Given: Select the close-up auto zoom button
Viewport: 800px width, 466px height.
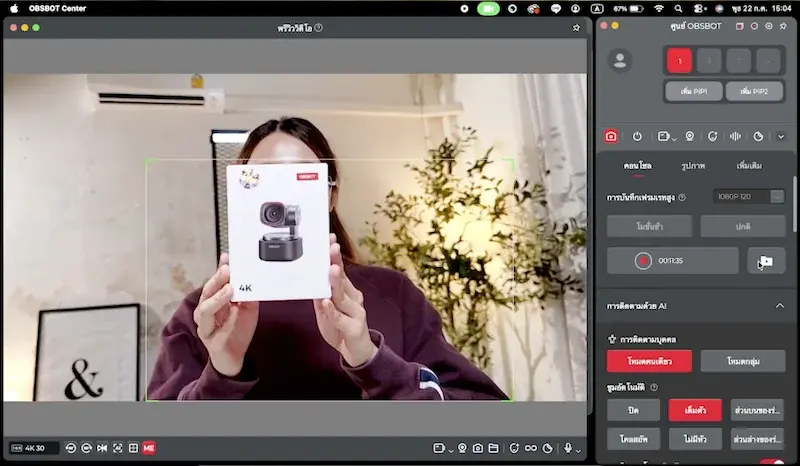Looking at the screenshot, I should [x=633, y=439].
